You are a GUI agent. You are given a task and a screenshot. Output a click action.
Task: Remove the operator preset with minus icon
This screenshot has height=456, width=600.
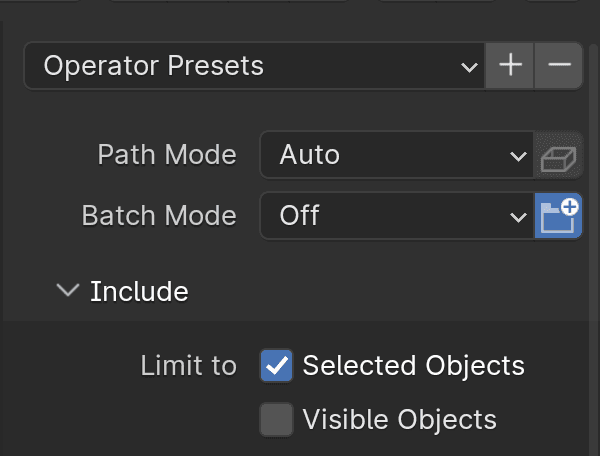coord(559,65)
